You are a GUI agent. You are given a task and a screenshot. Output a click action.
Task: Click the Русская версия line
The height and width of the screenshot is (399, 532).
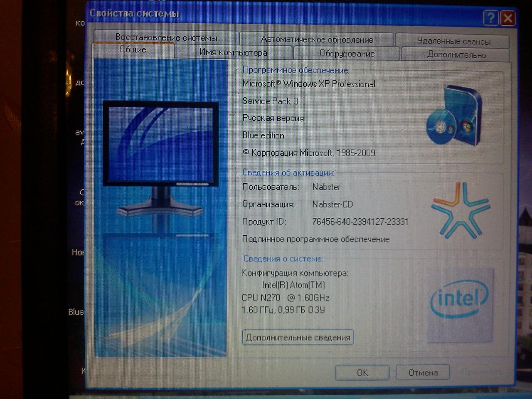(x=273, y=118)
